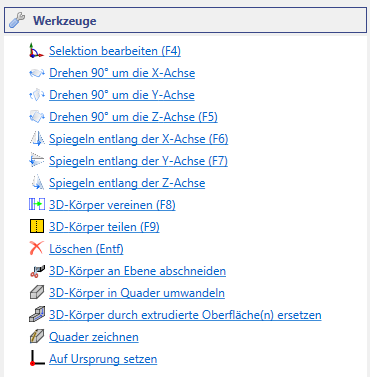Viewport: 370px width, 377px height.
Task: Open Selektion bearbeiten (F4) link
Action: tap(115, 51)
